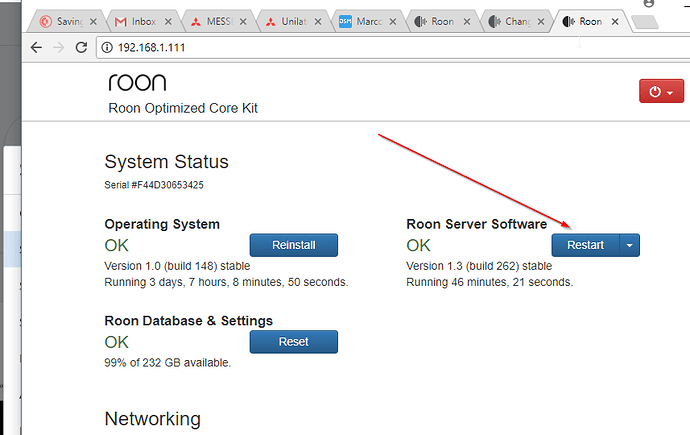Click the serial number #F44D30653425

point(167,185)
